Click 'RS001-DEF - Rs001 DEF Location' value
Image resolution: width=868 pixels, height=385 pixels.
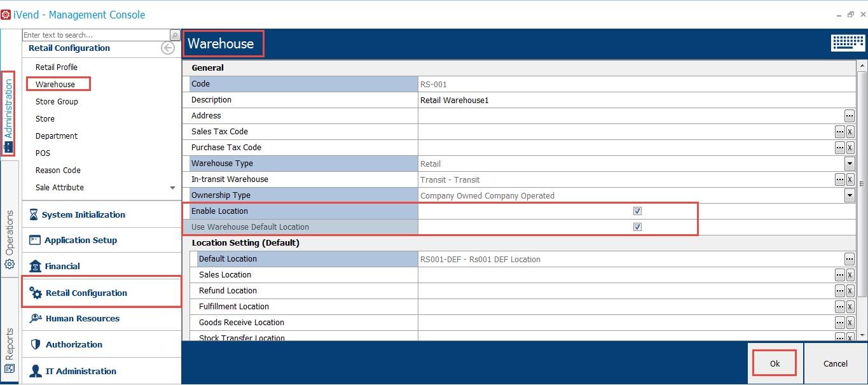click(x=480, y=260)
